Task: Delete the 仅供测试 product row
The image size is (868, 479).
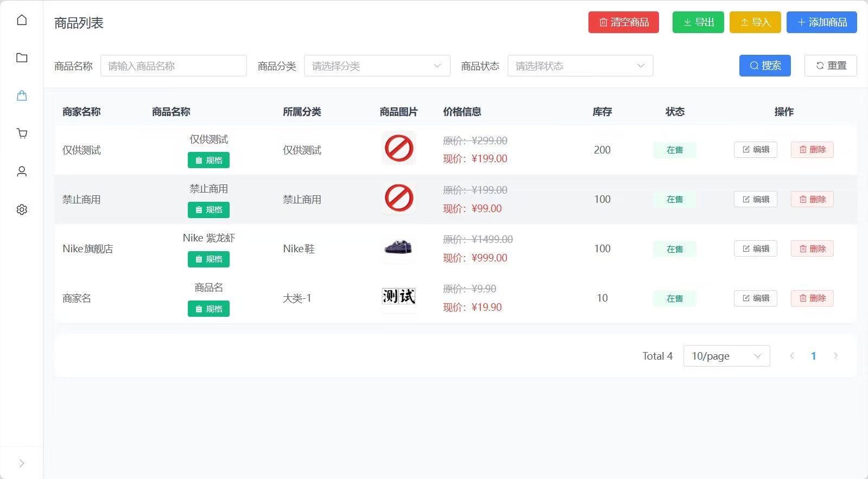Action: tap(812, 150)
